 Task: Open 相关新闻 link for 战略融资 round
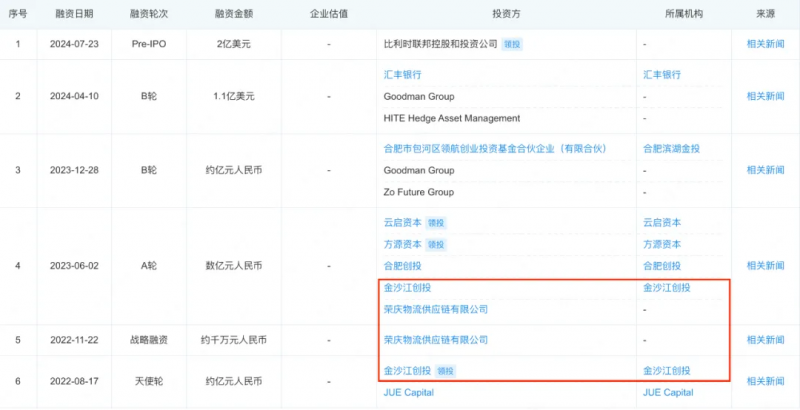(765, 340)
